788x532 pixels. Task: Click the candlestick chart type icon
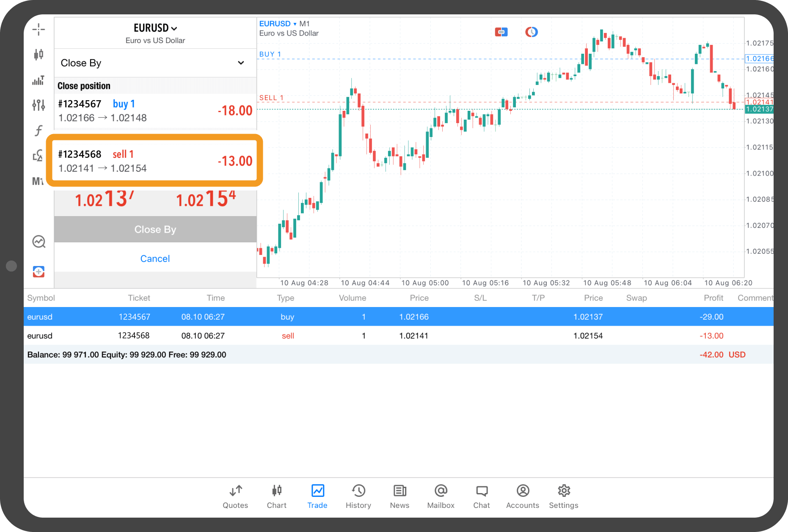click(39, 54)
